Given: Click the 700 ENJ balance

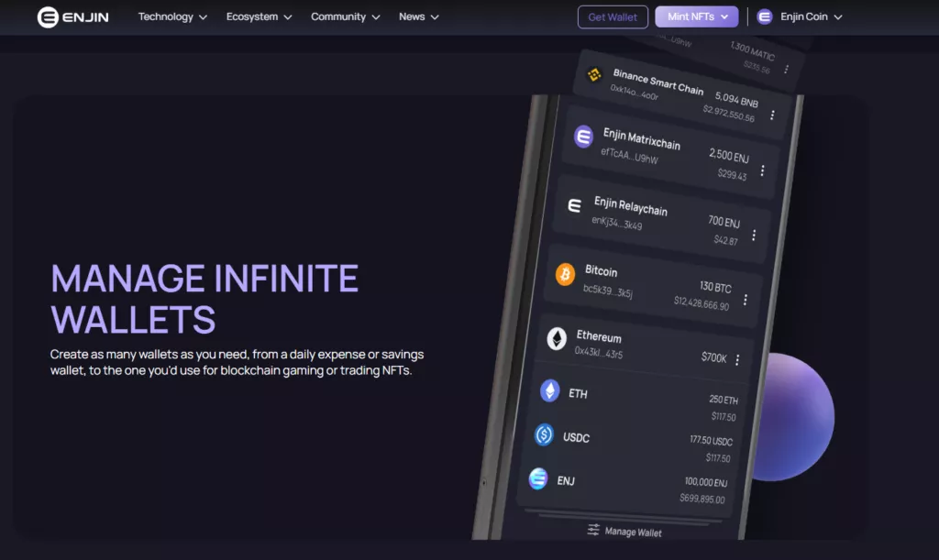Looking at the screenshot, I should 724,222.
